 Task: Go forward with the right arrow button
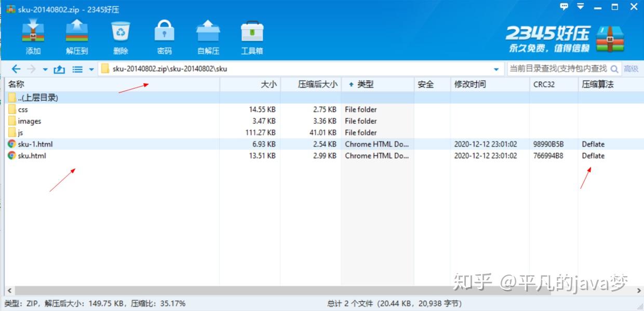tap(31, 69)
